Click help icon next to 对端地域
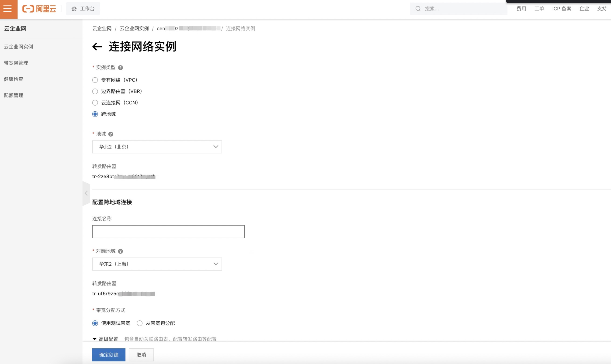 point(120,251)
